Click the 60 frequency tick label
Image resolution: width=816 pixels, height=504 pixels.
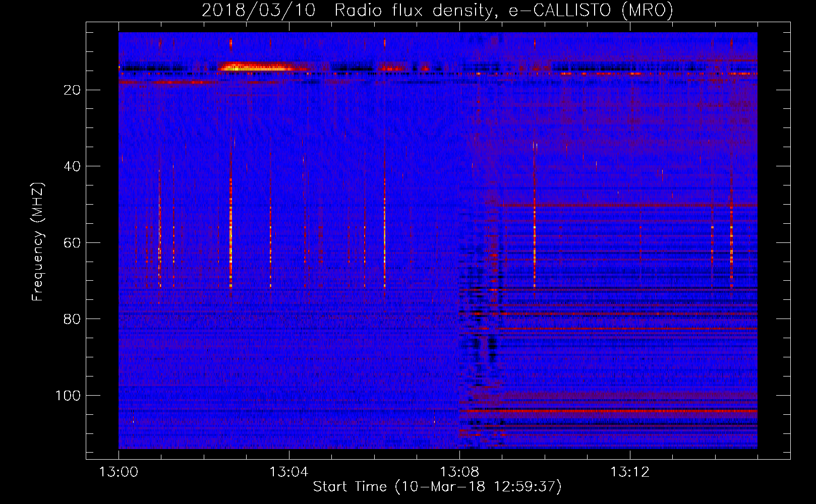pos(72,243)
